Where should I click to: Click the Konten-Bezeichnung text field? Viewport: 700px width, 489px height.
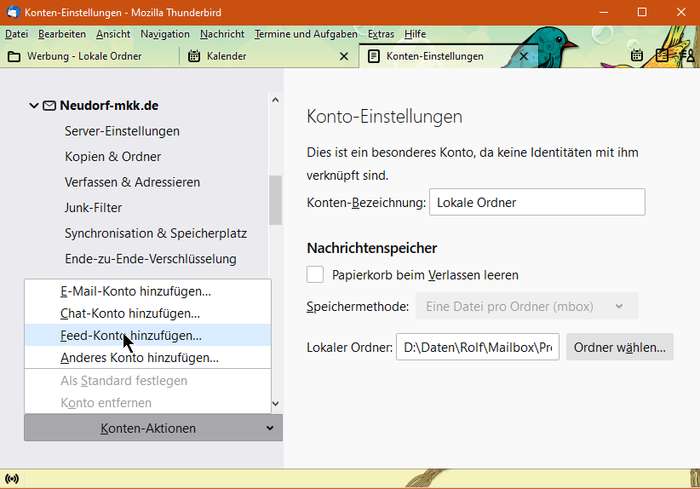coord(536,202)
